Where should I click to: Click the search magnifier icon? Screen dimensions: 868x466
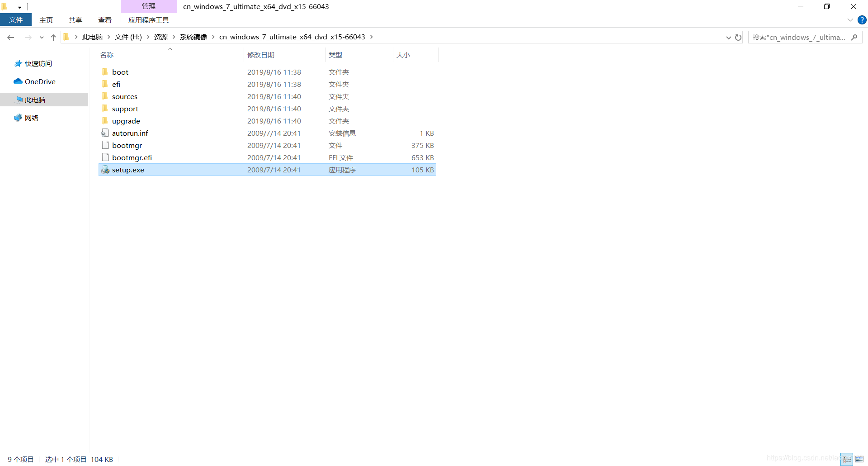pyautogui.click(x=854, y=37)
